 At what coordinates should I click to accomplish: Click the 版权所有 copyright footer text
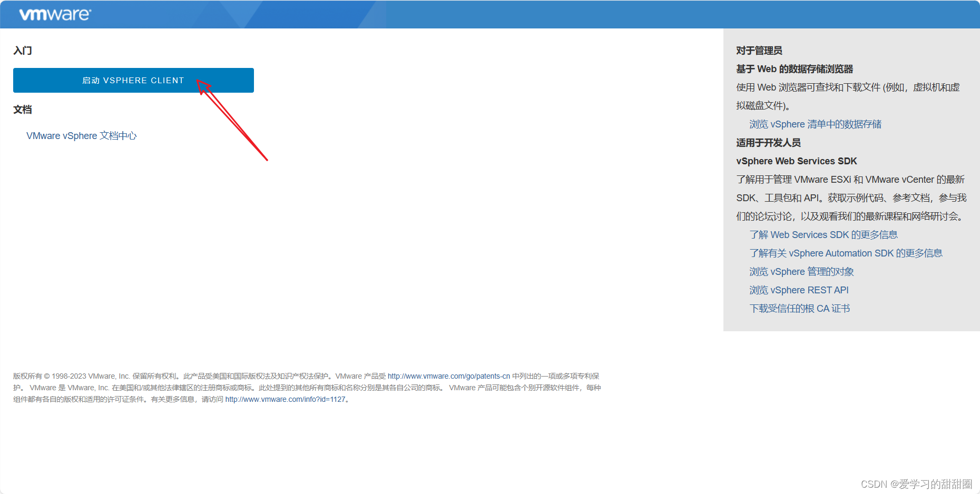307,388
